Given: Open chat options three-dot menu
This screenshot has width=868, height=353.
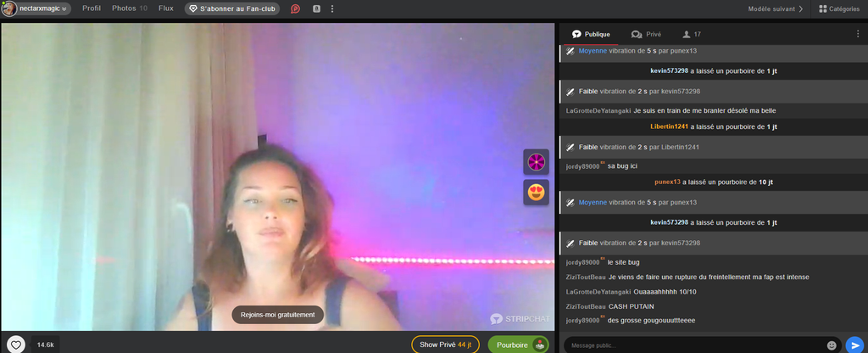Looking at the screenshot, I should [x=858, y=34].
